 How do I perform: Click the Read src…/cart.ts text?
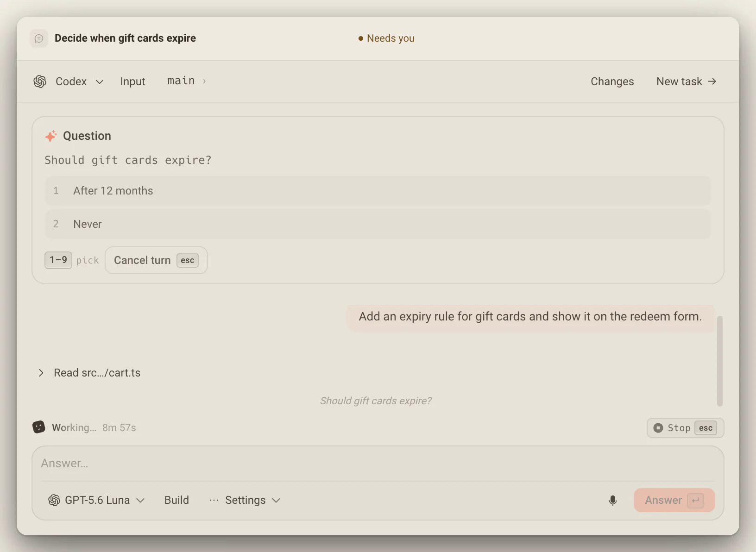coord(97,373)
